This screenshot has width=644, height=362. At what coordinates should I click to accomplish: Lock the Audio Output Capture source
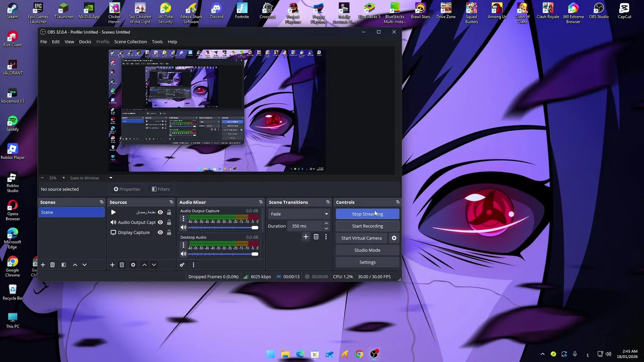169,222
